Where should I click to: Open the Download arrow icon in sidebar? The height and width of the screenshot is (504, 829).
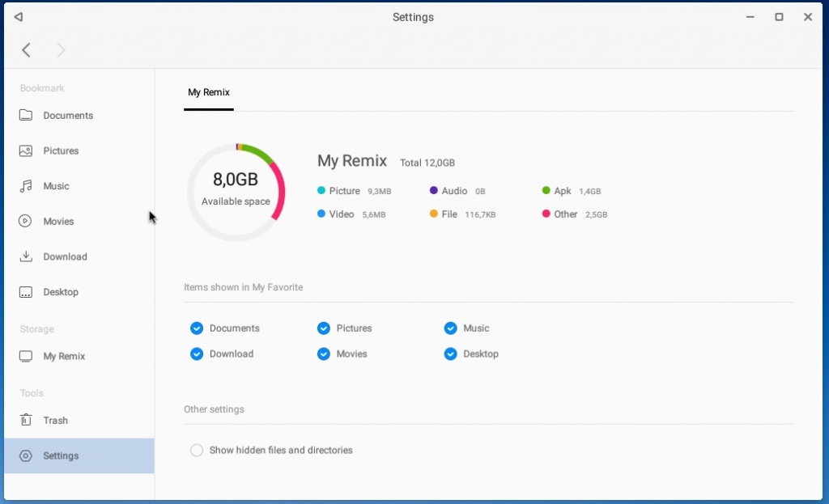[x=26, y=256]
